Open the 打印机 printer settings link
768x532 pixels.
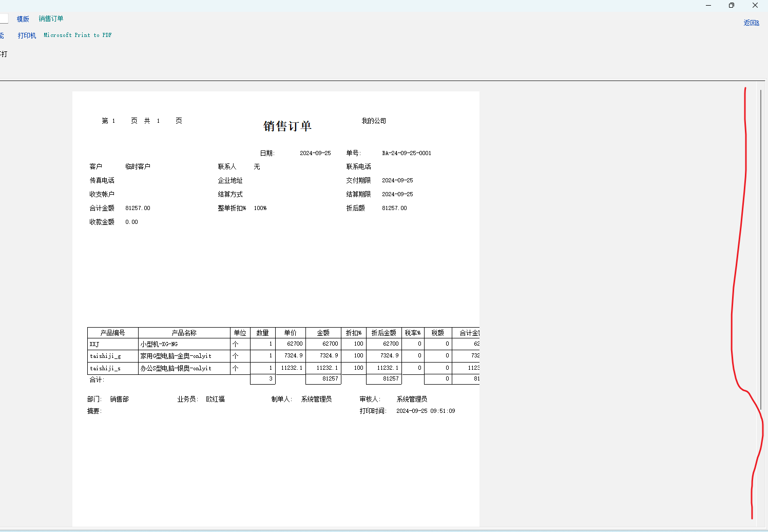tap(27, 35)
